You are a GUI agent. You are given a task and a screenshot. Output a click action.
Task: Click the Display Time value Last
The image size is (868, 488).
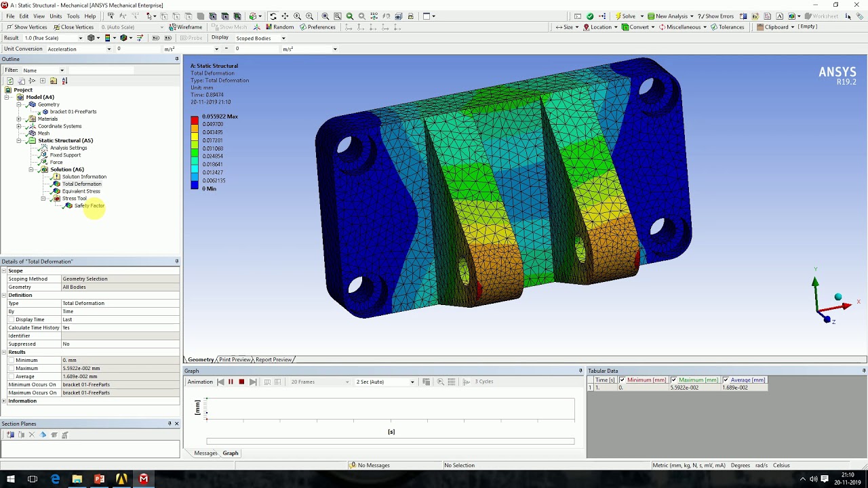(x=120, y=319)
